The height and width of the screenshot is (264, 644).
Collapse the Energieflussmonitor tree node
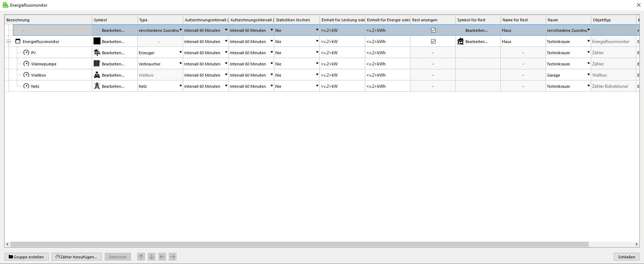coord(8,42)
